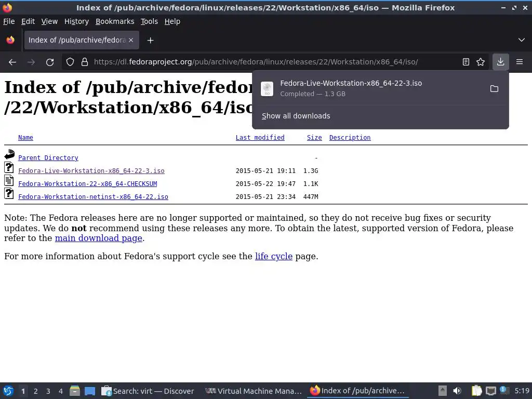Open the View menu

[x=49, y=21]
